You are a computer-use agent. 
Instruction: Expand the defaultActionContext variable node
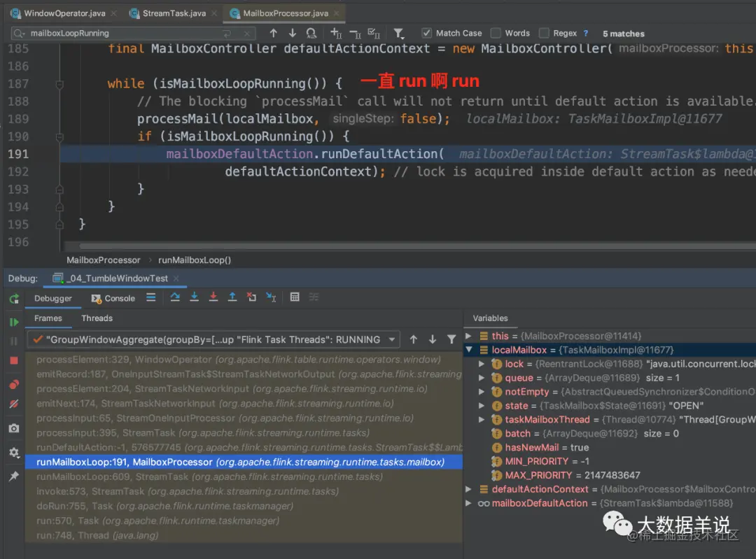click(468, 489)
